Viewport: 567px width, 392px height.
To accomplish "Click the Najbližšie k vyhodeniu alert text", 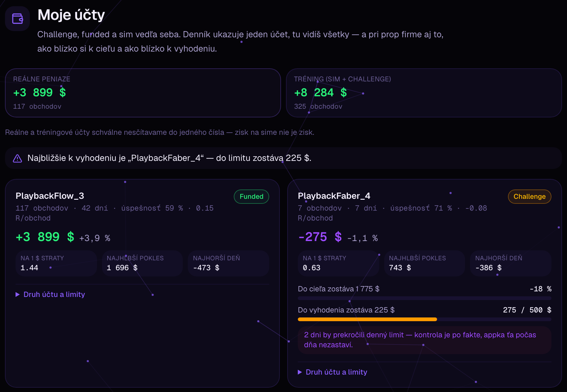I will click(x=169, y=158).
